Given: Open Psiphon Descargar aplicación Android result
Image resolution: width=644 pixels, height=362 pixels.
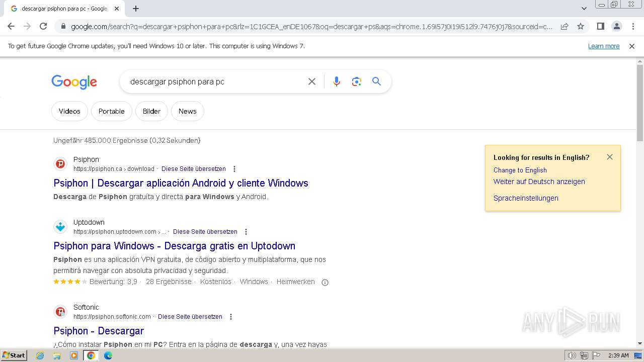Looking at the screenshot, I should click(181, 183).
